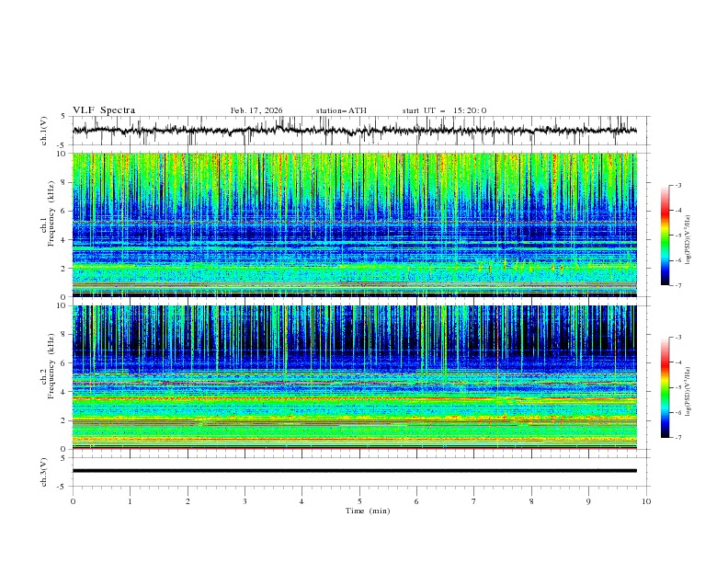
Task: Select the "start UT = 15:20:0" text
Action: click(444, 110)
